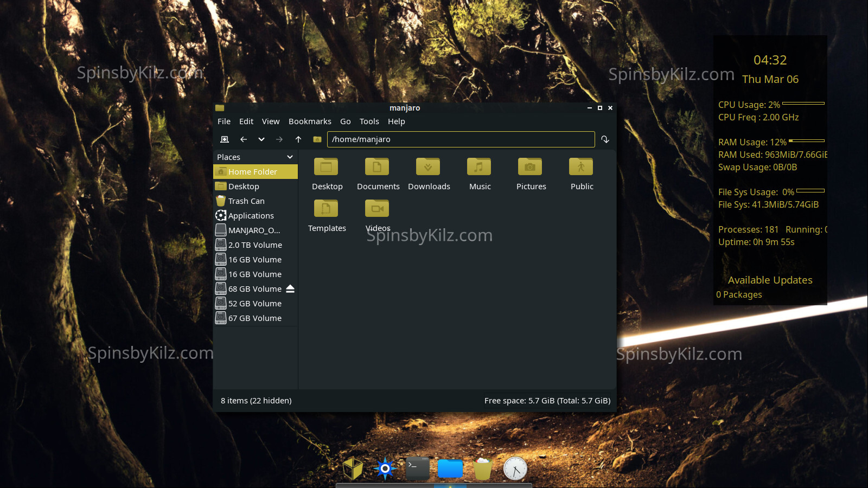Open the history dropdown arrow in toolbar

[261, 139]
